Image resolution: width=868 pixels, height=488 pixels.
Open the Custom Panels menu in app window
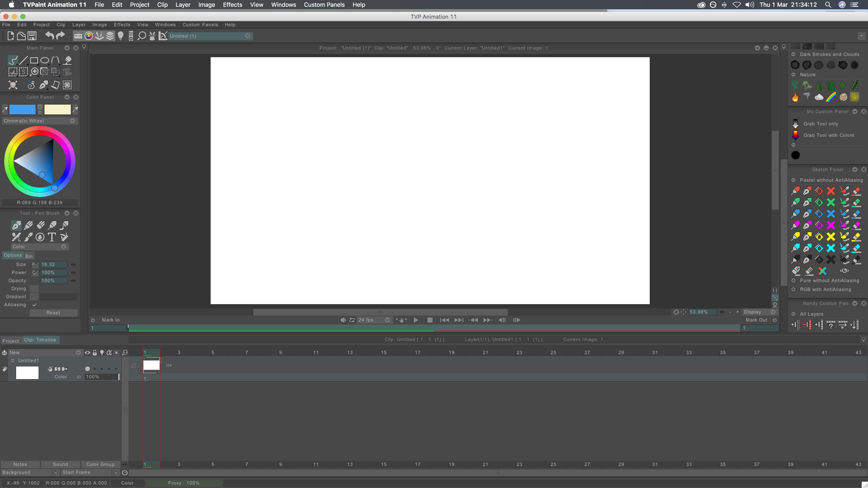click(200, 25)
